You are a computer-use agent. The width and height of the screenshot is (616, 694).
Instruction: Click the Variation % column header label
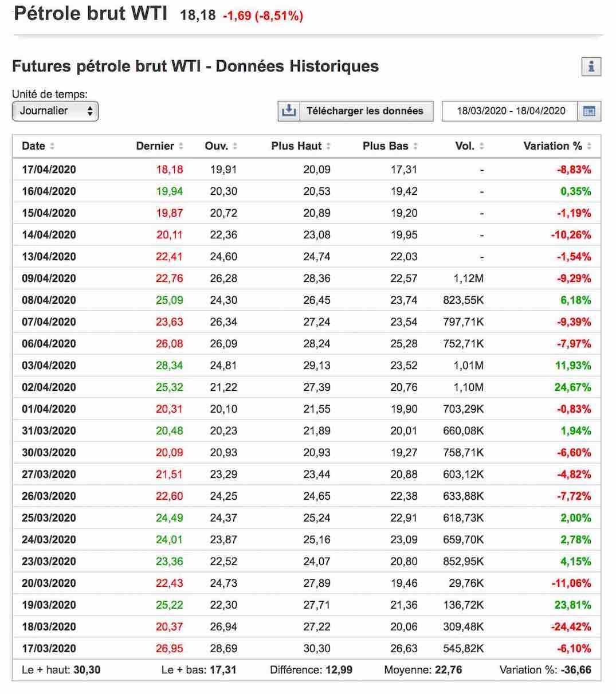coord(552,146)
